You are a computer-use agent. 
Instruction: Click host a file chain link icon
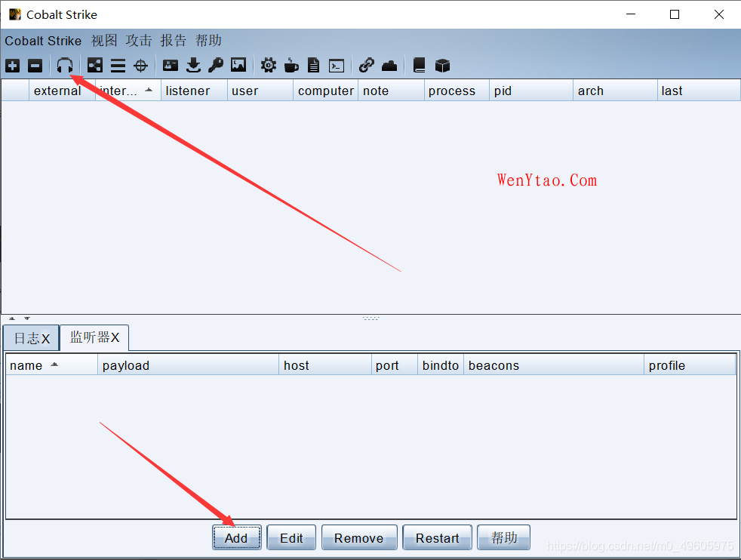(x=366, y=65)
